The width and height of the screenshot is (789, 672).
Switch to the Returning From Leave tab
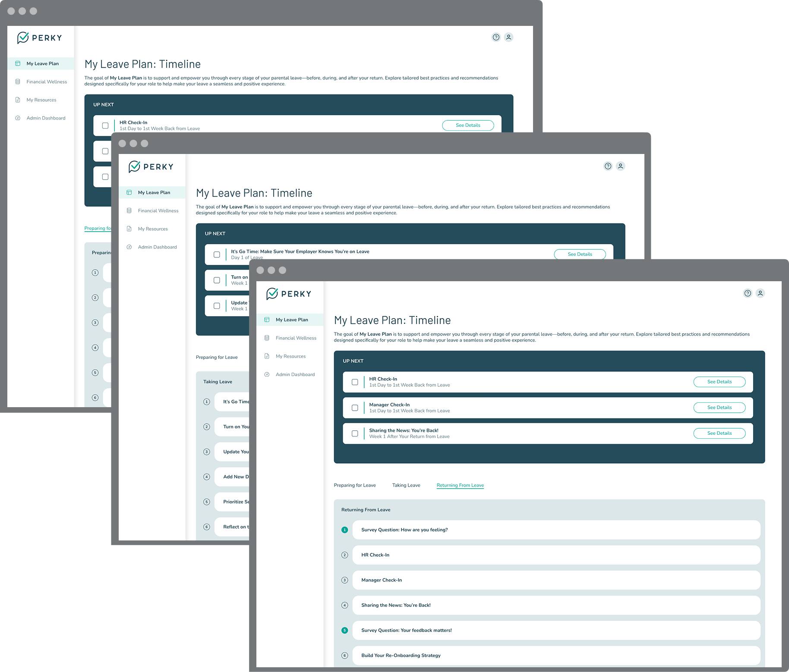click(460, 485)
